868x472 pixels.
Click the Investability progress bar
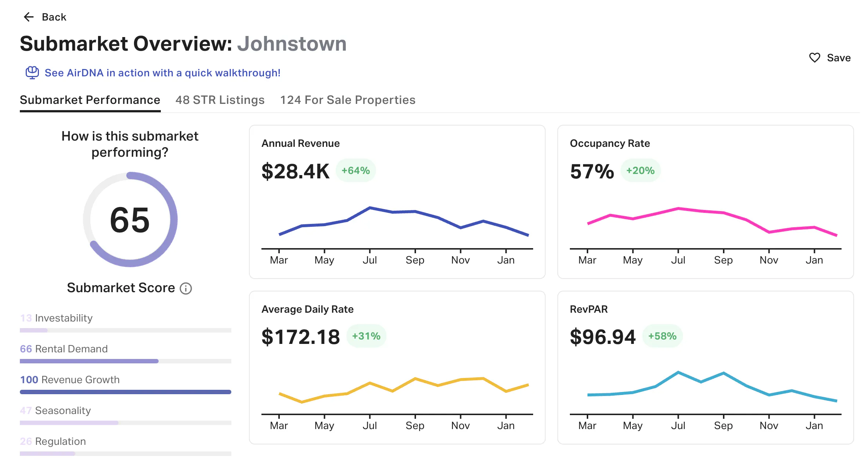(x=126, y=330)
